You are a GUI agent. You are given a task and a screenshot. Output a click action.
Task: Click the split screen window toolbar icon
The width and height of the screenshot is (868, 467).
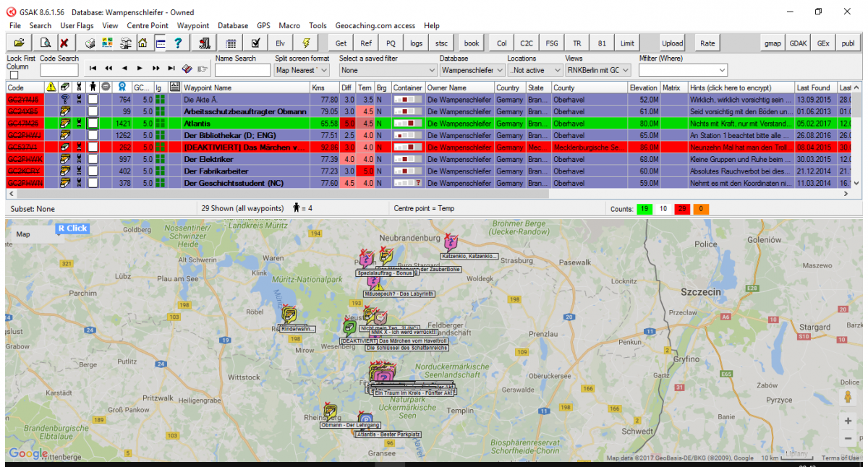pyautogui.click(x=160, y=43)
